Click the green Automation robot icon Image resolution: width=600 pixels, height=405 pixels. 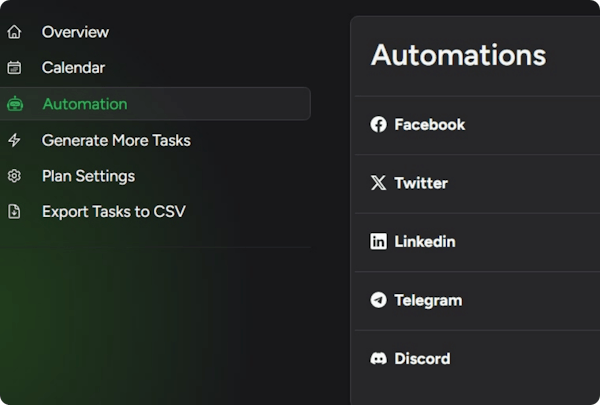(x=14, y=104)
